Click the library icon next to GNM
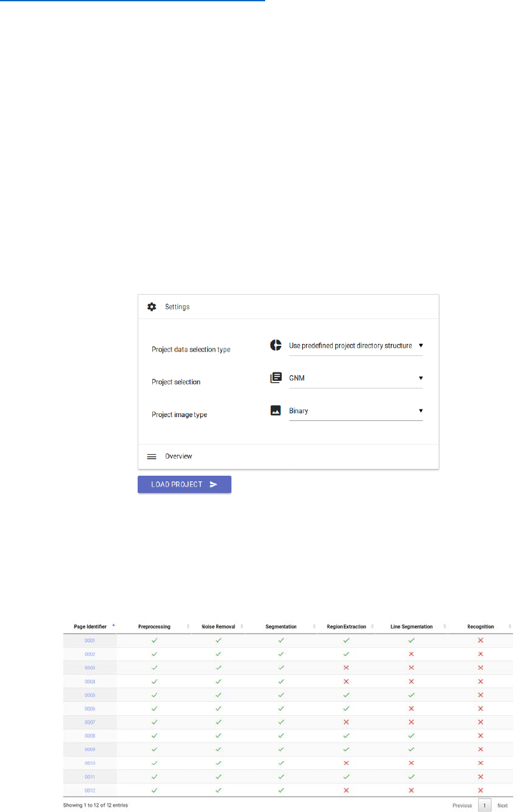Image resolution: width=515 pixels, height=812 pixels. click(x=275, y=378)
